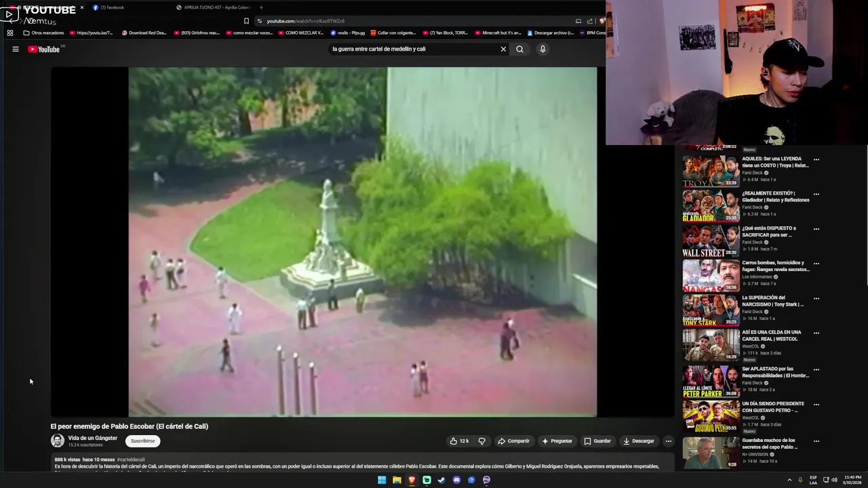Open options for celda cárcel WestCOL video

tap(816, 333)
